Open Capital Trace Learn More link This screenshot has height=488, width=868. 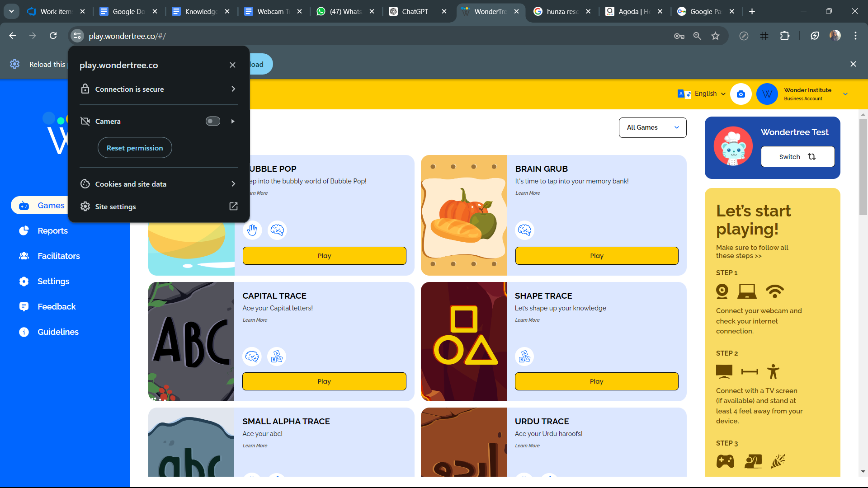point(255,320)
